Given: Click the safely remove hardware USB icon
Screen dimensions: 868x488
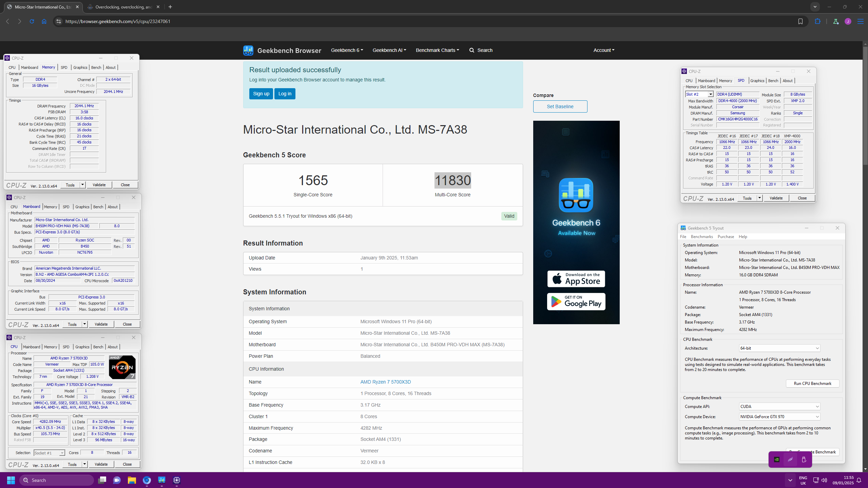Looking at the screenshot, I should tap(804, 460).
